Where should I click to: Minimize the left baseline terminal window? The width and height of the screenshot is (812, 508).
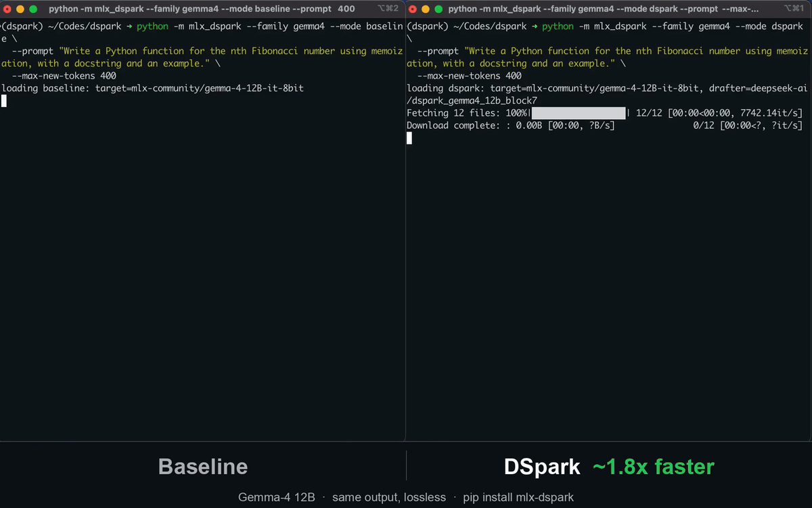tap(20, 9)
